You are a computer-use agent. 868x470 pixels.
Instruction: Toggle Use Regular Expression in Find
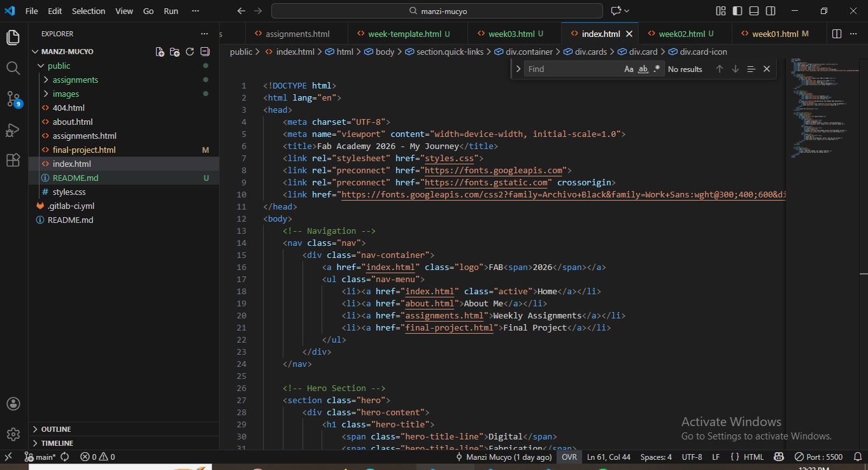tap(657, 69)
